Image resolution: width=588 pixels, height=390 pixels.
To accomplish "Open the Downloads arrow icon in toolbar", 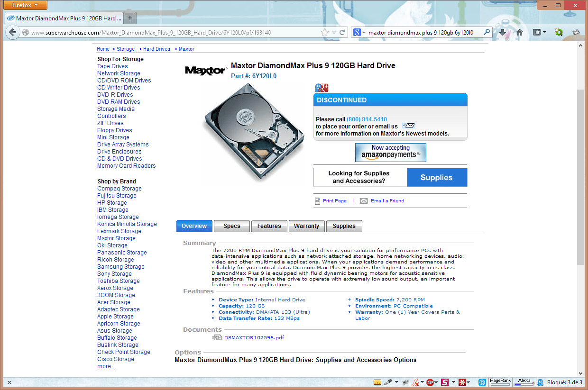I will (x=503, y=32).
